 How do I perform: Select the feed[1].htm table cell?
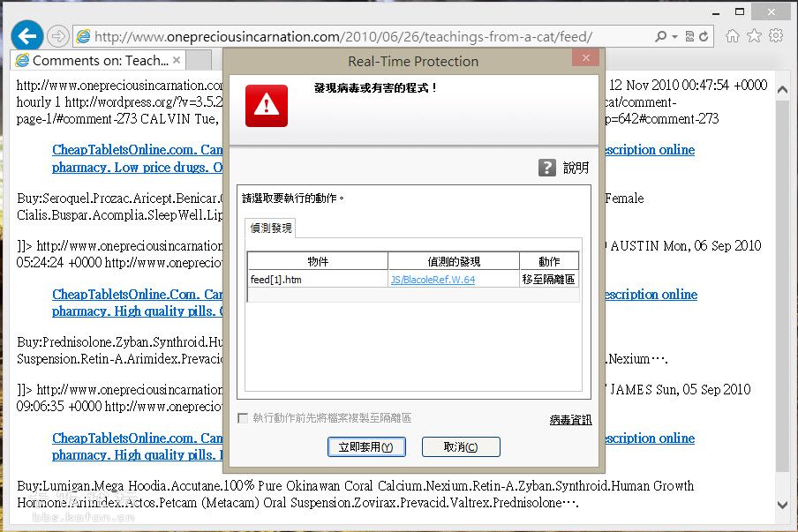point(318,279)
